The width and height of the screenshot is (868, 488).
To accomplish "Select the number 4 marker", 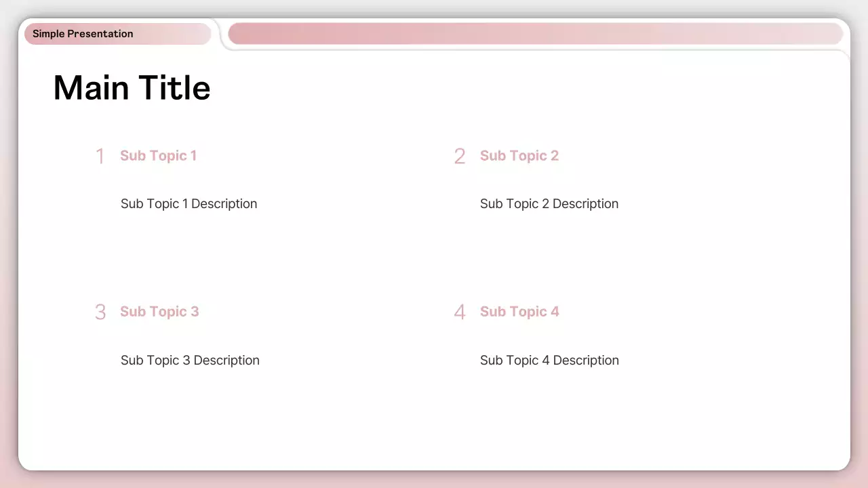I will pyautogui.click(x=459, y=312).
